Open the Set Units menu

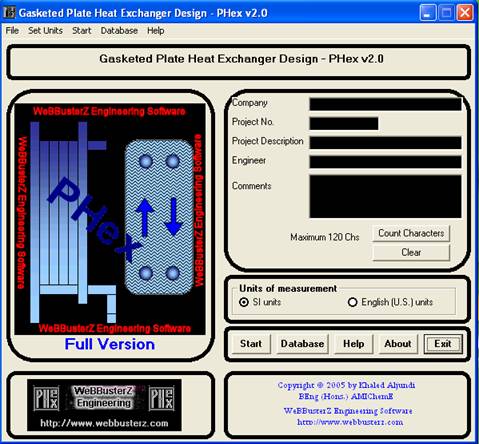click(45, 31)
